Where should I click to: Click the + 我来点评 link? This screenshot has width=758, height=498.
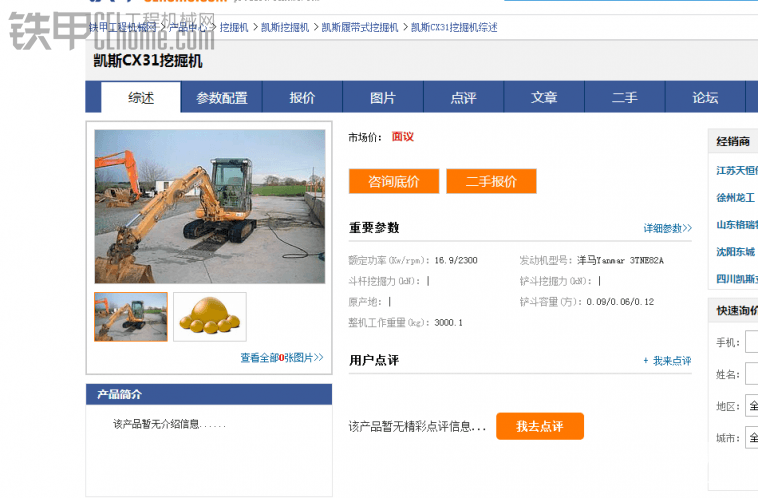click(x=667, y=361)
